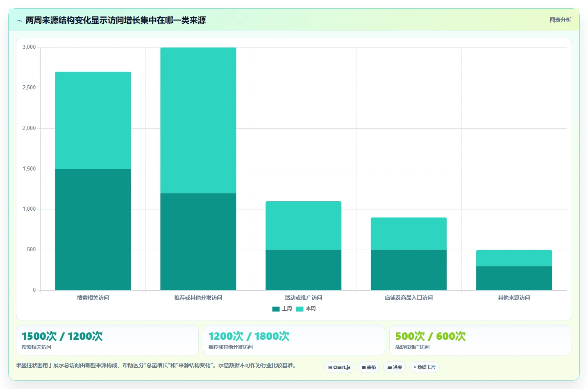588x389 pixels.
Task: Select the 数据卡片 tag chip
Action: point(425,367)
